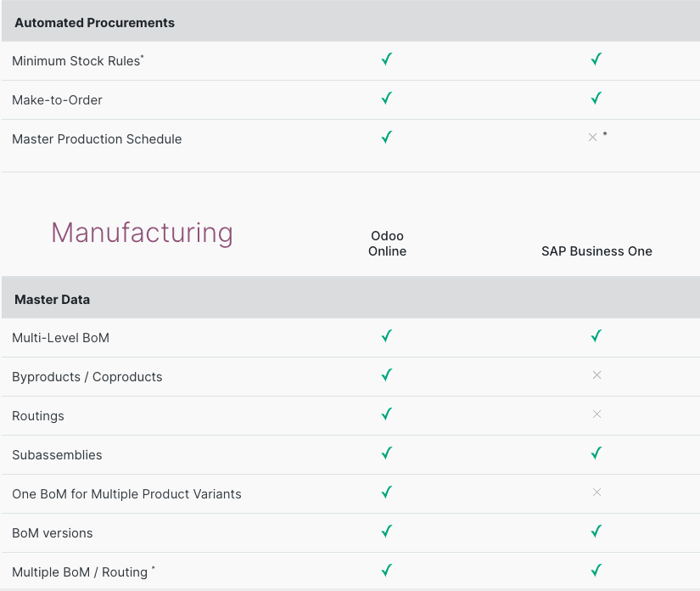Click the Odoo Online column header
This screenshot has height=591, width=700.
(x=387, y=244)
